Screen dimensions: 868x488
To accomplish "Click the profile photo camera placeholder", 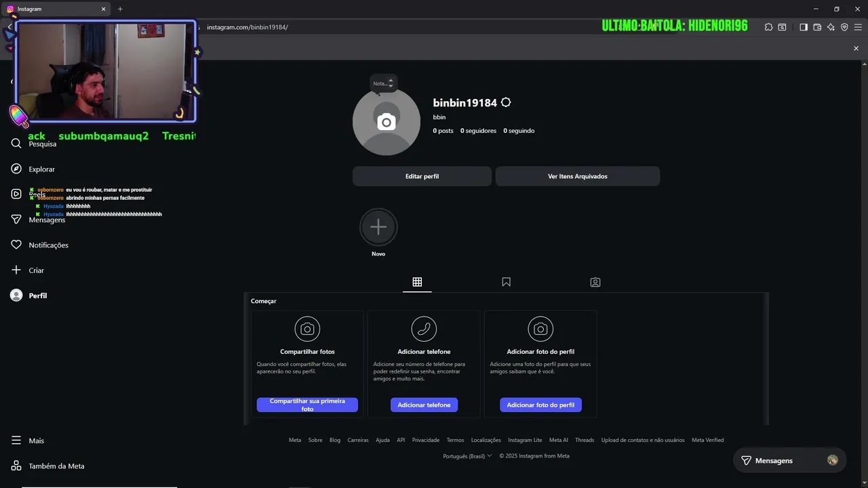I will [387, 122].
